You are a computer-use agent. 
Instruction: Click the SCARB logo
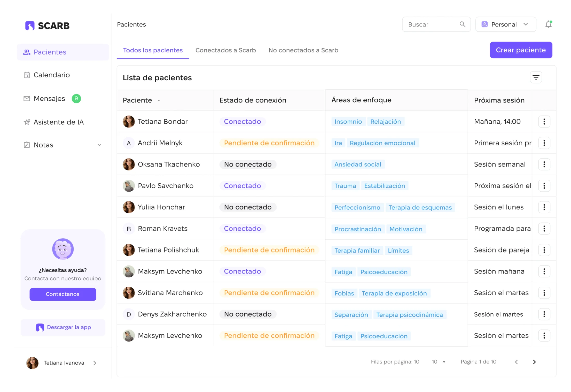(47, 26)
